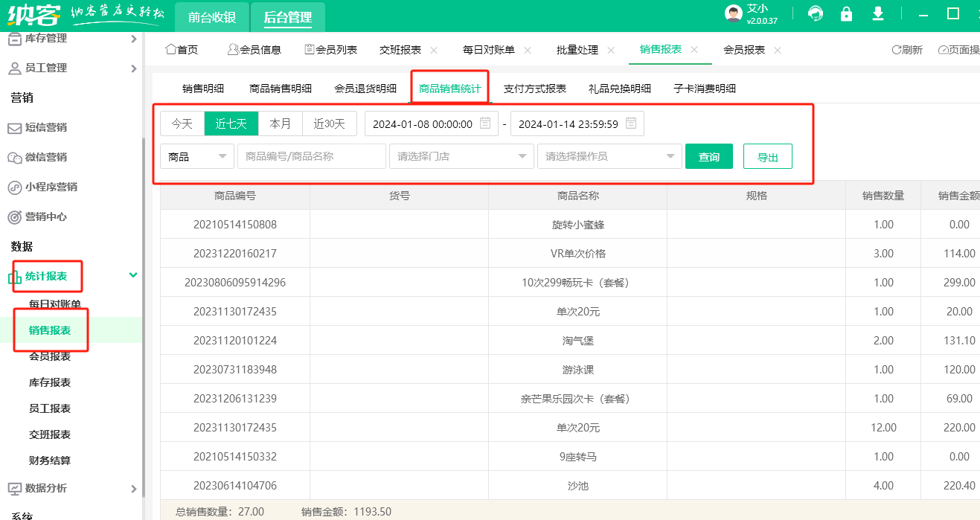The width and height of the screenshot is (980, 520).
Task: Click the download arrow icon in header
Action: [878, 13]
